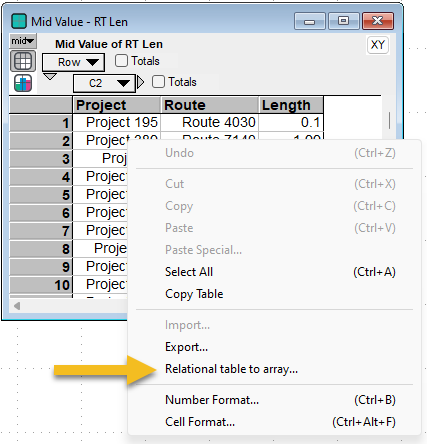Choose Relational table to array option
Screen dimensions: 427x444
coord(231,369)
